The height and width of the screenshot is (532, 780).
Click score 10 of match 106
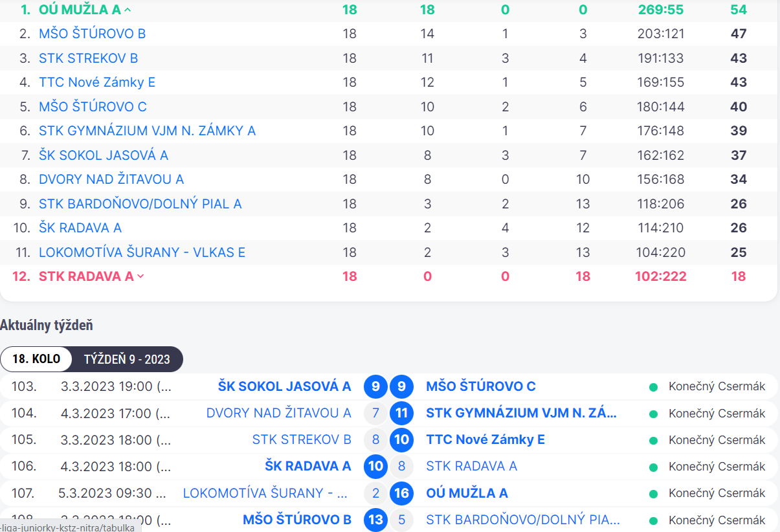point(375,467)
